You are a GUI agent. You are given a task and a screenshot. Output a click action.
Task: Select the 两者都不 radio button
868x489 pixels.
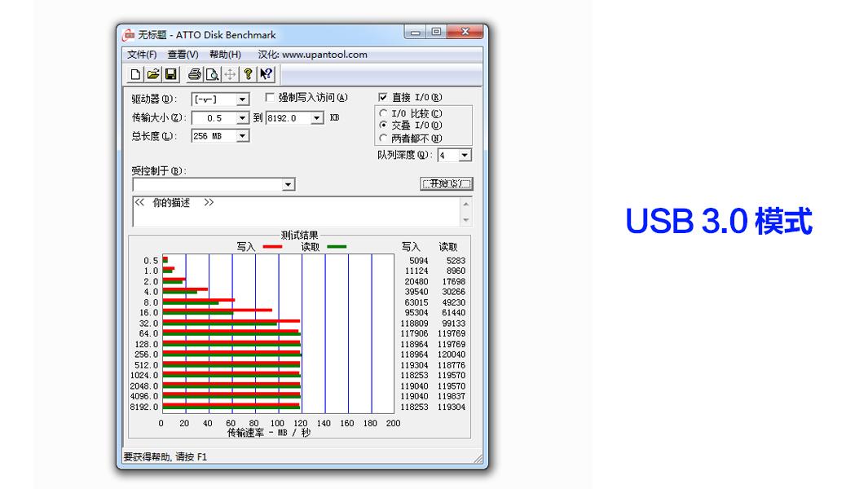click(383, 138)
